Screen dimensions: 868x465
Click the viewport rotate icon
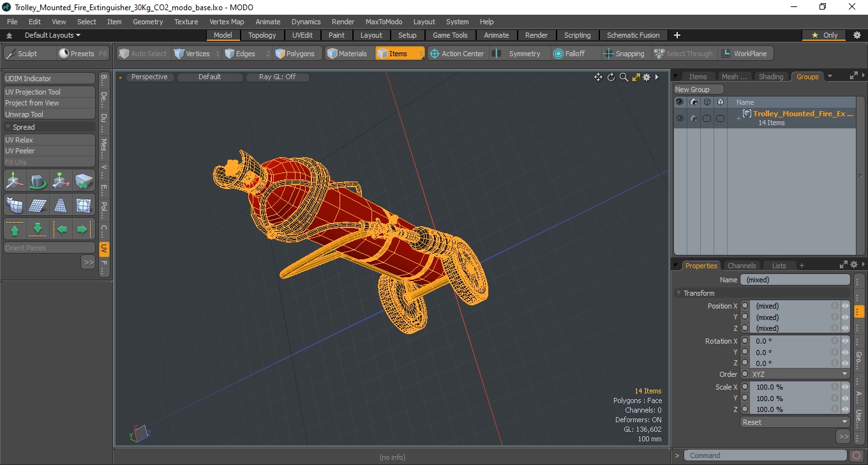pos(611,77)
